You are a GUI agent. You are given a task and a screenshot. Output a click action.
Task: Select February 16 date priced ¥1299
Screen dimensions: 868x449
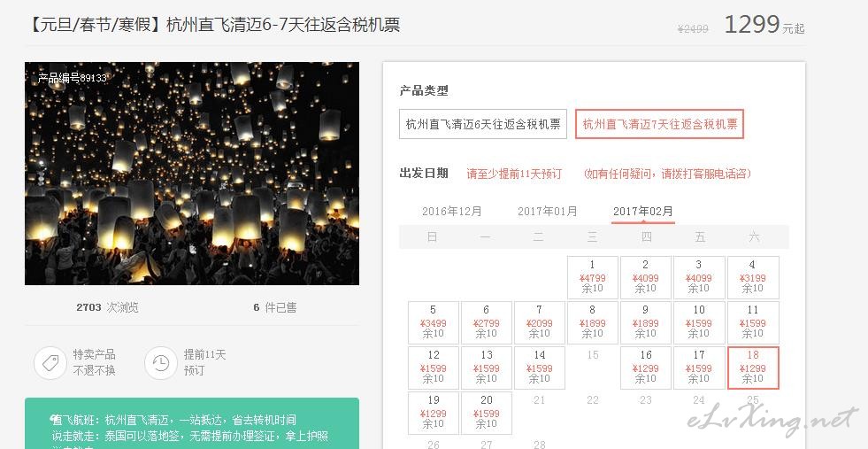click(645, 368)
